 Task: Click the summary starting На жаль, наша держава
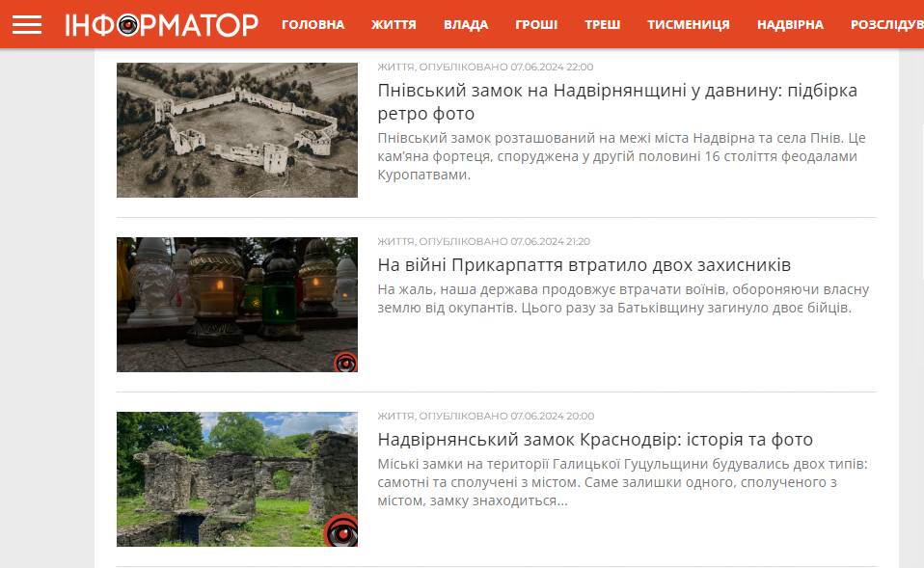click(623, 299)
